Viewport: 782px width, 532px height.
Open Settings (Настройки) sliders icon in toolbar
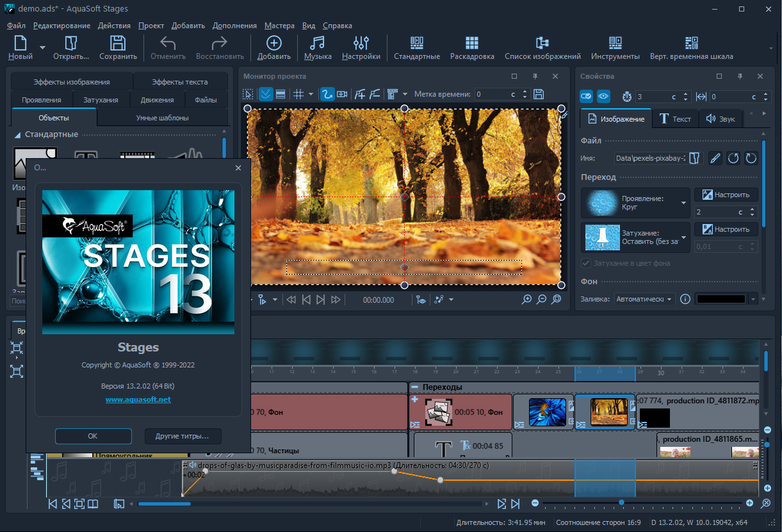click(x=361, y=43)
